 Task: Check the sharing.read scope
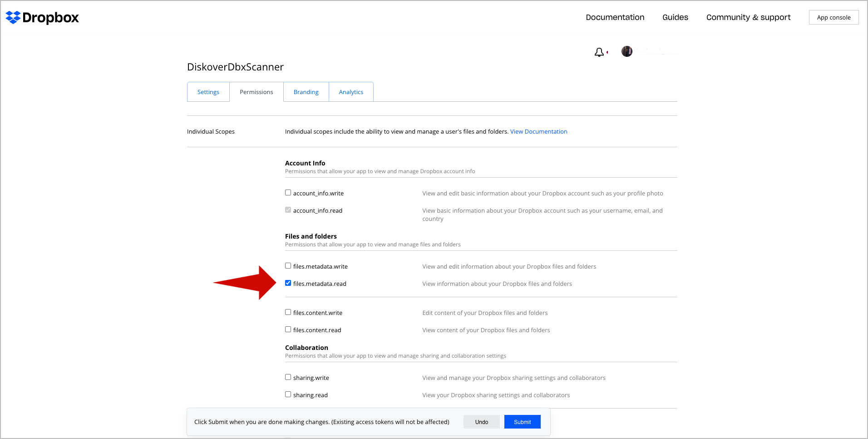288,394
